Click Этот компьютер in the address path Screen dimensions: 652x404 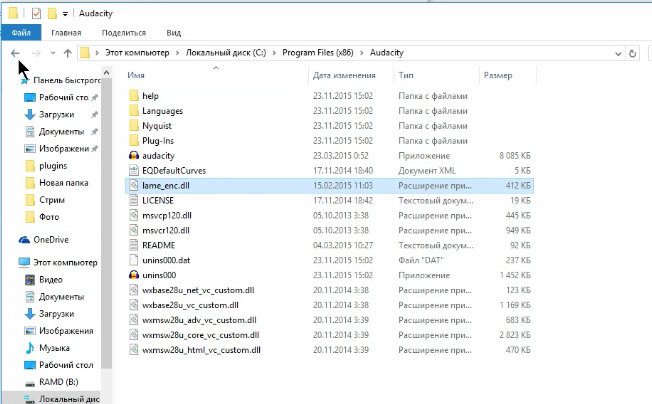click(137, 53)
